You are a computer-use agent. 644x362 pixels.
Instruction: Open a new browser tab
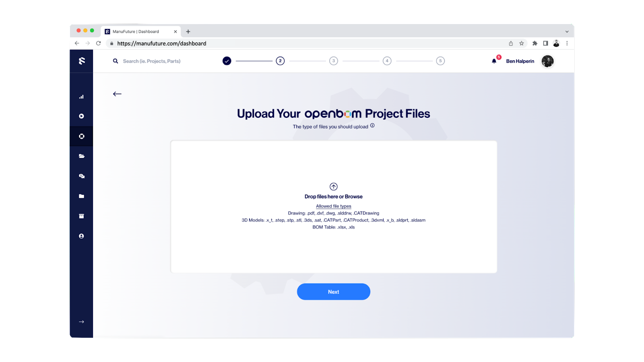[x=188, y=31]
